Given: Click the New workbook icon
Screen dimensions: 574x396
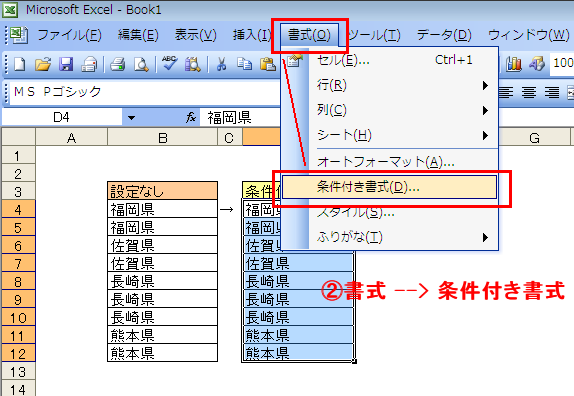Looking at the screenshot, I should pos(19,64).
